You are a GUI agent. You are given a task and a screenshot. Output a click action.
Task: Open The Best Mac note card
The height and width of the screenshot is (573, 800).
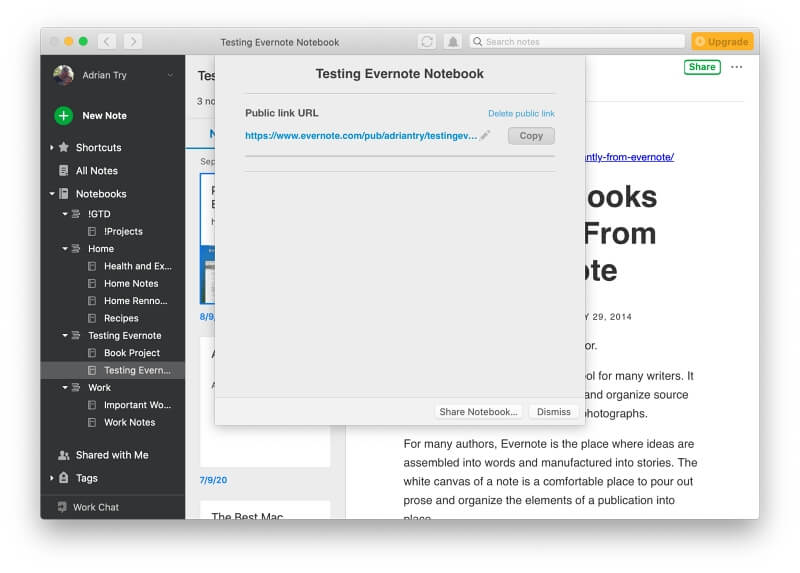265,510
